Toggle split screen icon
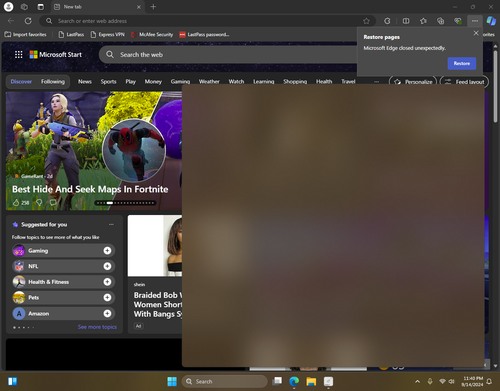Viewport: 500px width, 391px height. [x=406, y=21]
